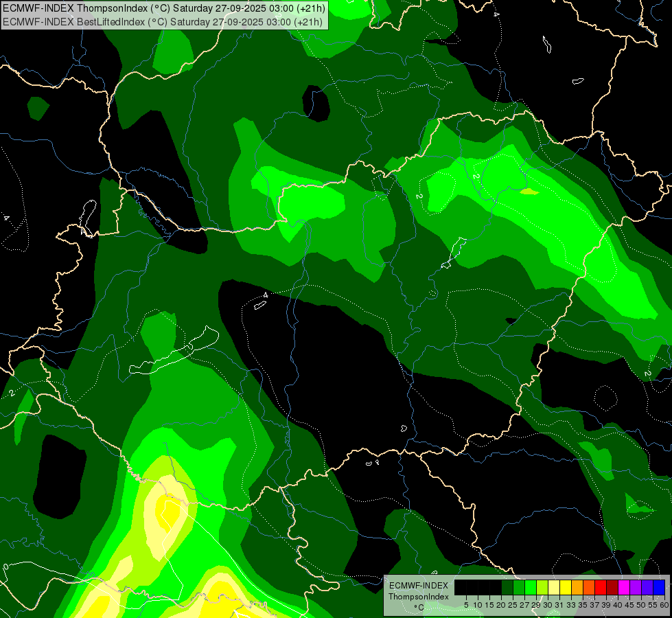This screenshot has height=618, width=672.
Task: Choose the orange 33–35 legend swatch
Action: tap(577, 587)
